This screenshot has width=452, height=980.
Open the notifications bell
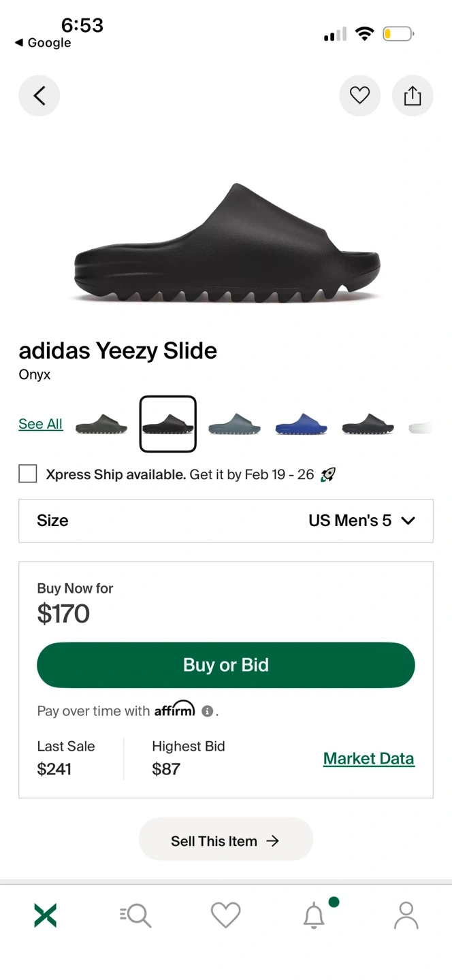point(314,916)
